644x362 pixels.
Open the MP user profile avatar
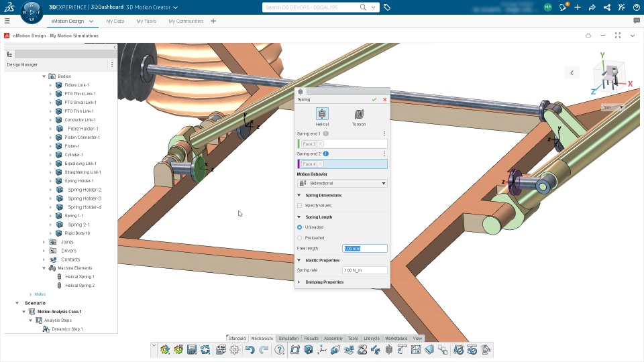[x=547, y=7]
